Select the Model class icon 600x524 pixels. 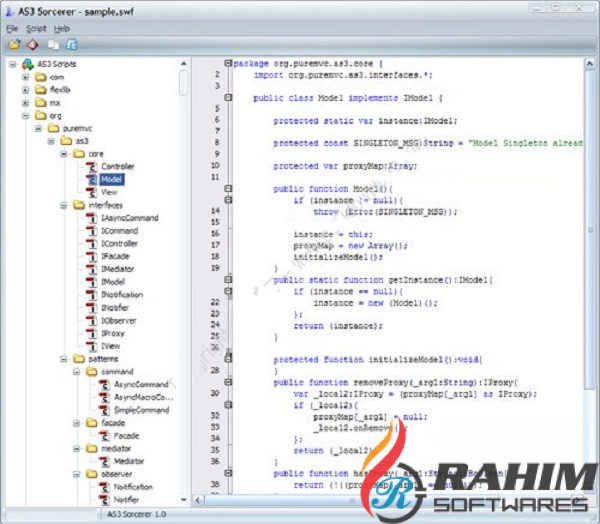click(92, 180)
